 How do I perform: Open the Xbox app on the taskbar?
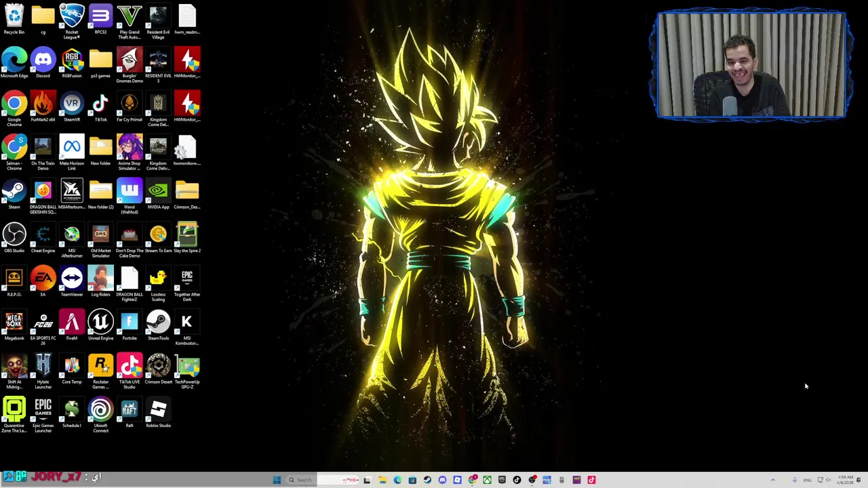(487, 480)
